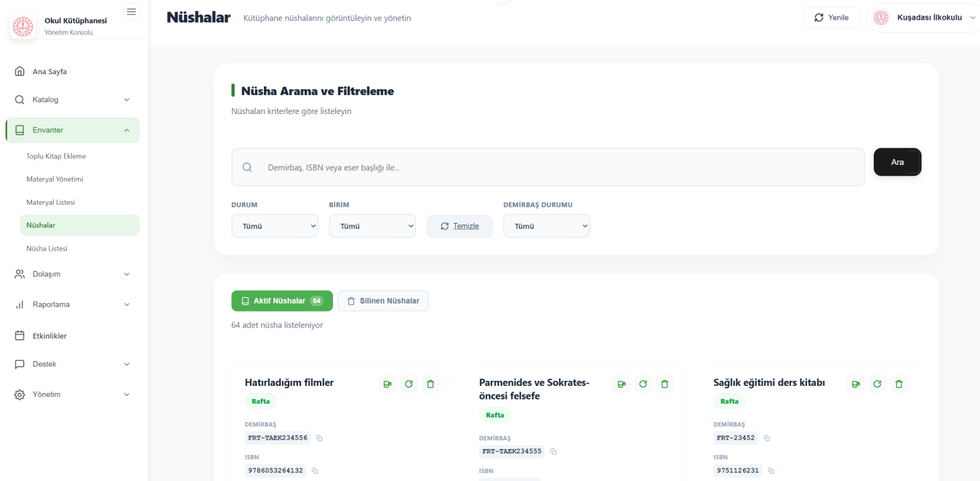
Task: Click the magnifier icon in the search box
Action: coord(247,167)
